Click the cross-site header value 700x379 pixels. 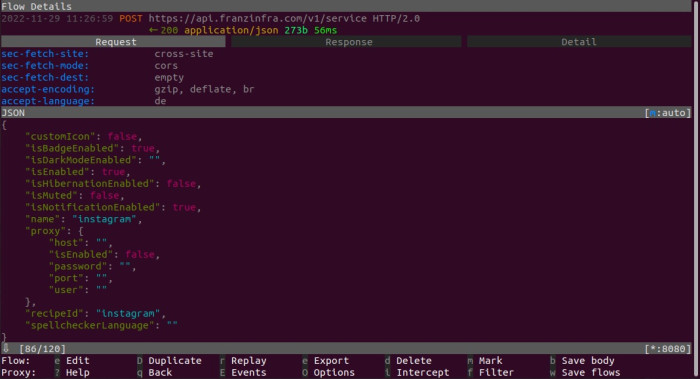click(x=184, y=54)
